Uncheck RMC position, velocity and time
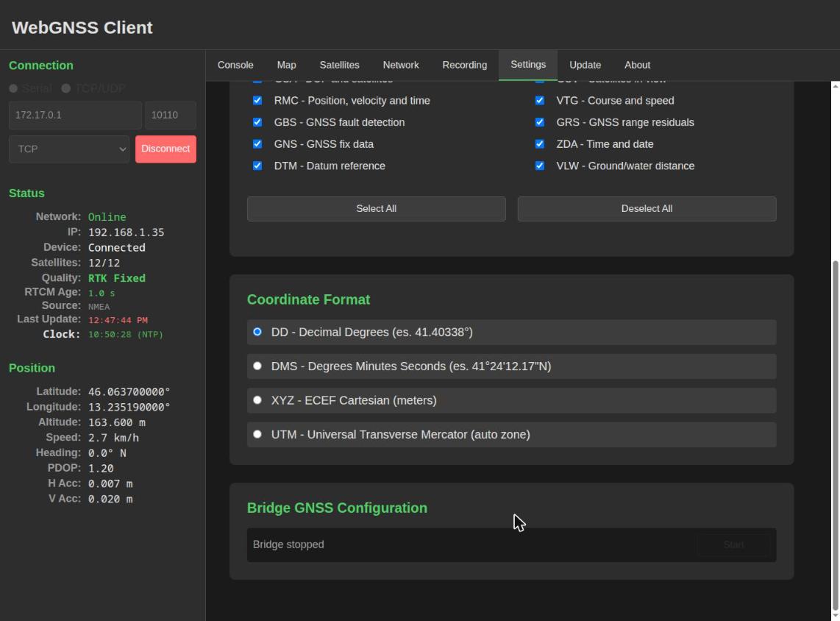The height and width of the screenshot is (621, 840). coord(257,100)
